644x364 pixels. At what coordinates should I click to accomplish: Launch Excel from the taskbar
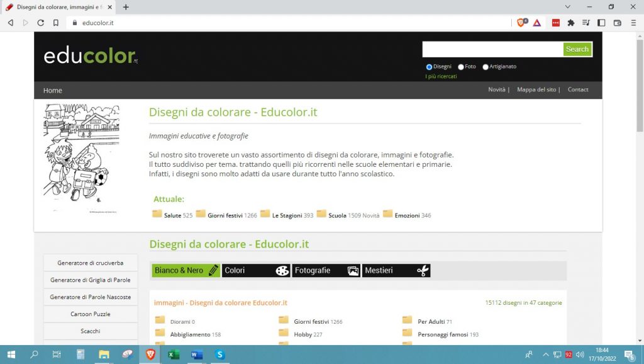coord(172,355)
